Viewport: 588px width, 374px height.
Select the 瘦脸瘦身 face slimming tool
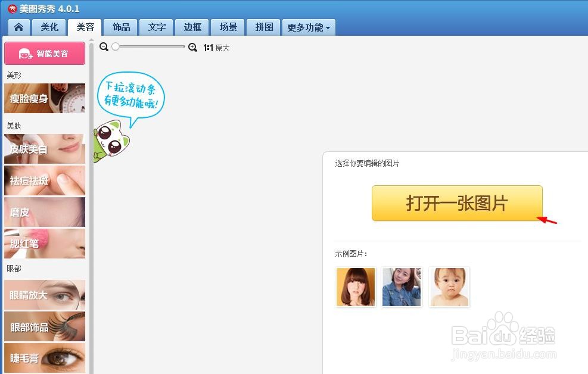44,98
